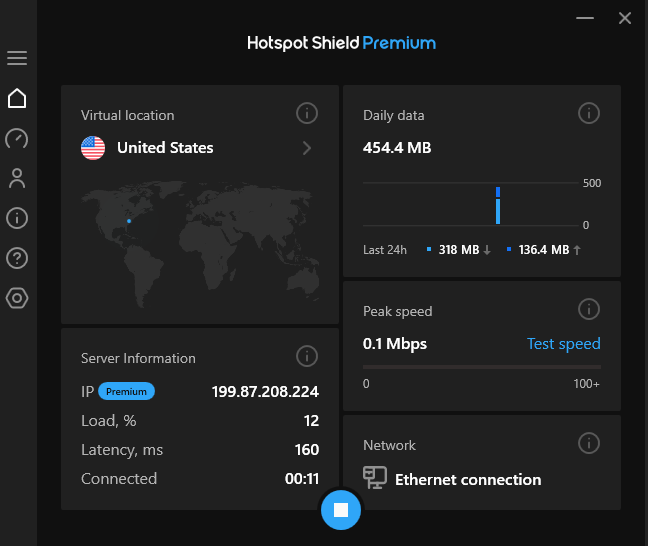Image resolution: width=648 pixels, height=546 pixels.
Task: Select United States virtual location text
Action: point(165,148)
